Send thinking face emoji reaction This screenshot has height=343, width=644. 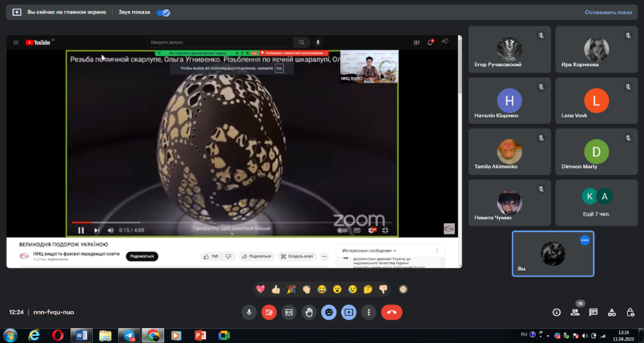point(368,289)
